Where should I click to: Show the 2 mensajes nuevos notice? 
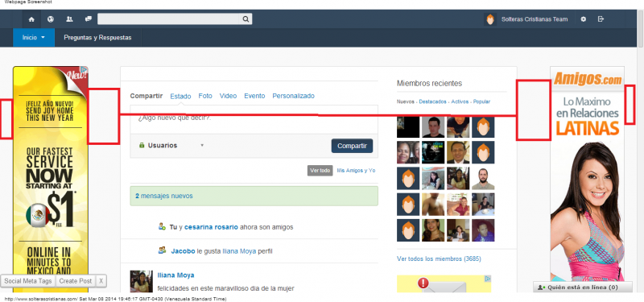point(254,196)
